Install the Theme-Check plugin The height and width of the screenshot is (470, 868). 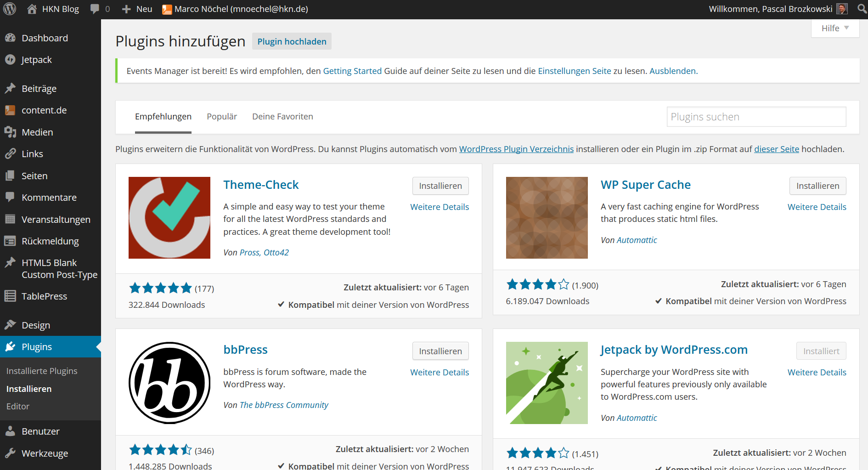(440, 186)
